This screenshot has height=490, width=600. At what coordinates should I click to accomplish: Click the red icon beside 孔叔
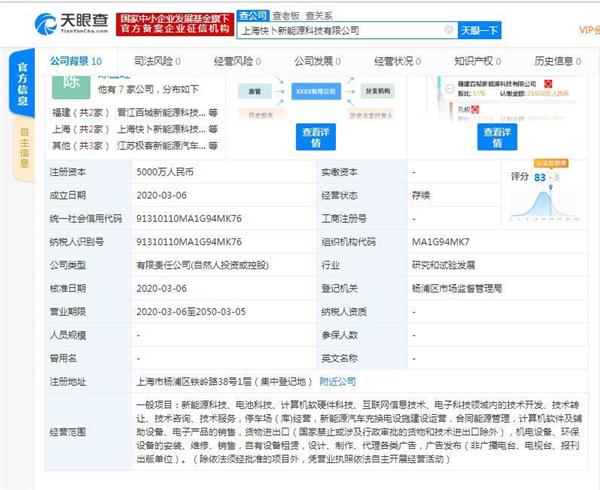(x=475, y=110)
